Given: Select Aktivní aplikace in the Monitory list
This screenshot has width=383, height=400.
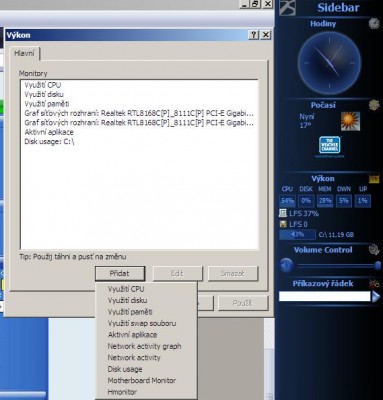Looking at the screenshot, I should 49,132.
